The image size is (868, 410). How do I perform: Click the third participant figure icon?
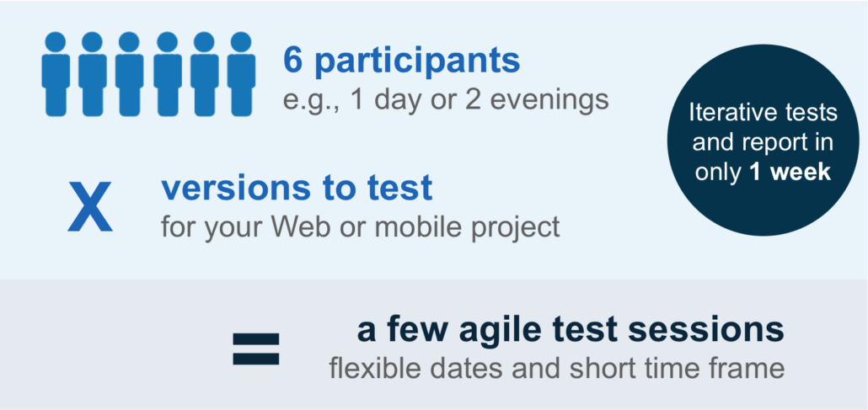pyautogui.click(x=130, y=74)
